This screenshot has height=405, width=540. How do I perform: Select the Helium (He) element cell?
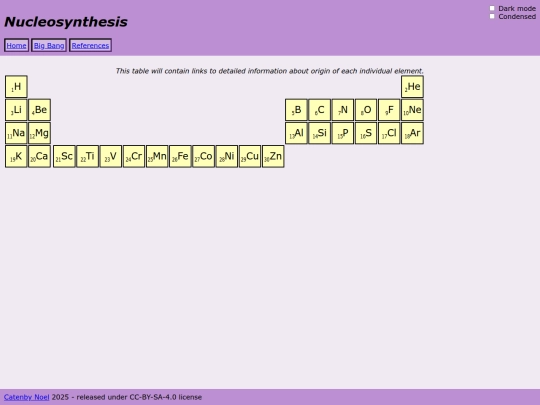tap(412, 87)
